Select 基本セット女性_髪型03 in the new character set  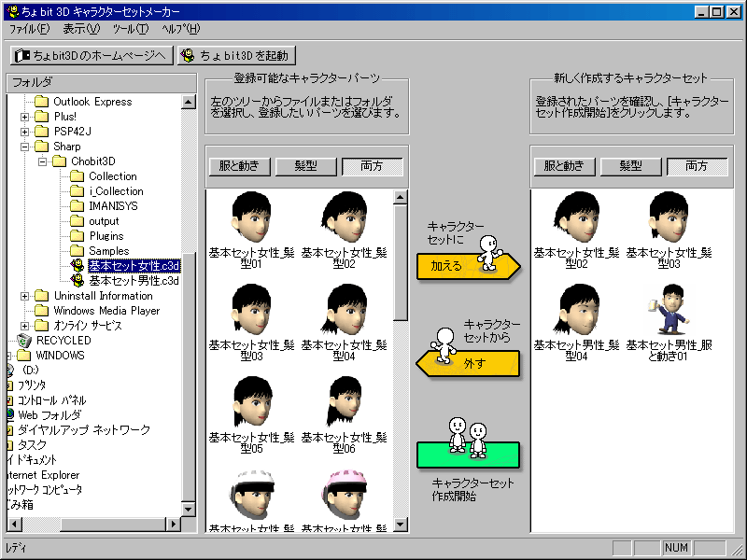point(669,231)
